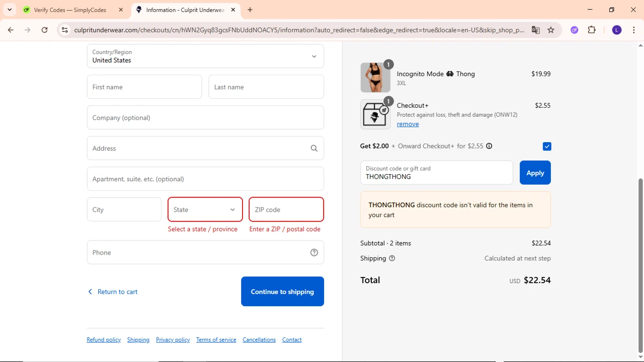Open the Country/Region dropdown
Image resolution: width=644 pixels, height=362 pixels.
coord(205,56)
